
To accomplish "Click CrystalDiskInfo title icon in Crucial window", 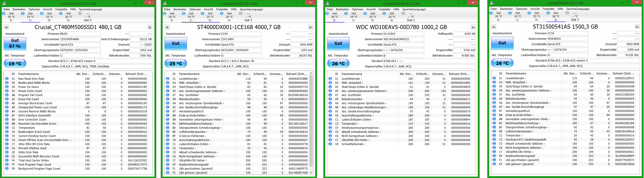I will coord(4,3).
